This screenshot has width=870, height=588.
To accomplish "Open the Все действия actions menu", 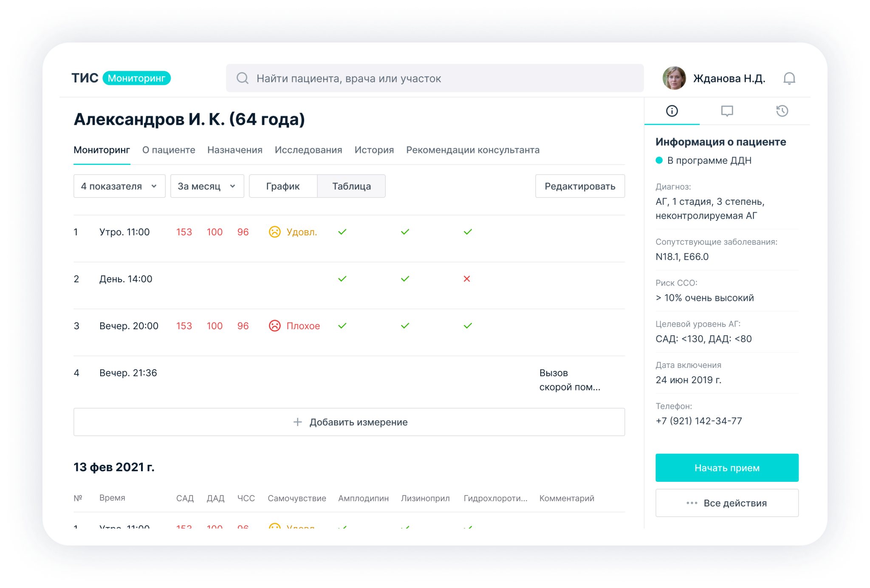I will (x=726, y=503).
